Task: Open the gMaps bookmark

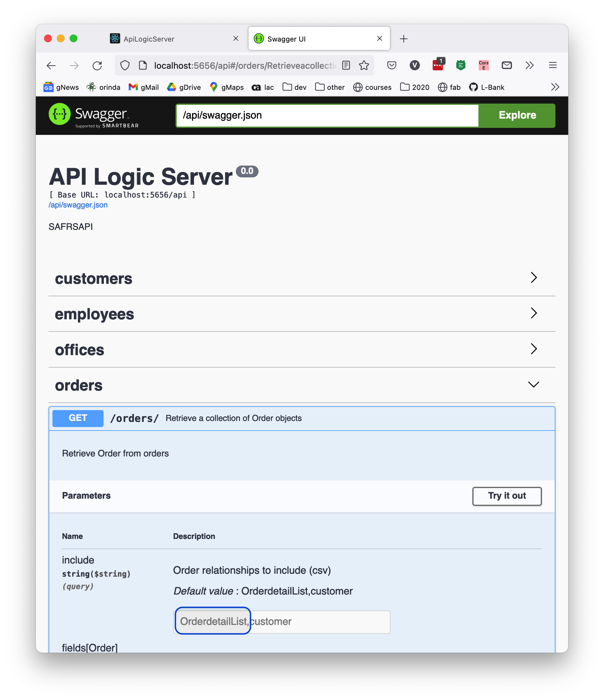Action: coord(226,87)
